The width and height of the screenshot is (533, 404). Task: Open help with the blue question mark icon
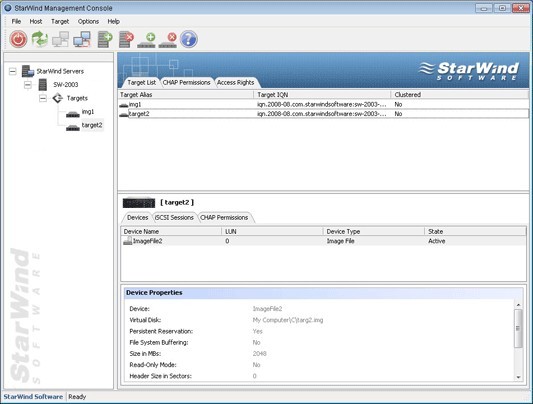189,39
